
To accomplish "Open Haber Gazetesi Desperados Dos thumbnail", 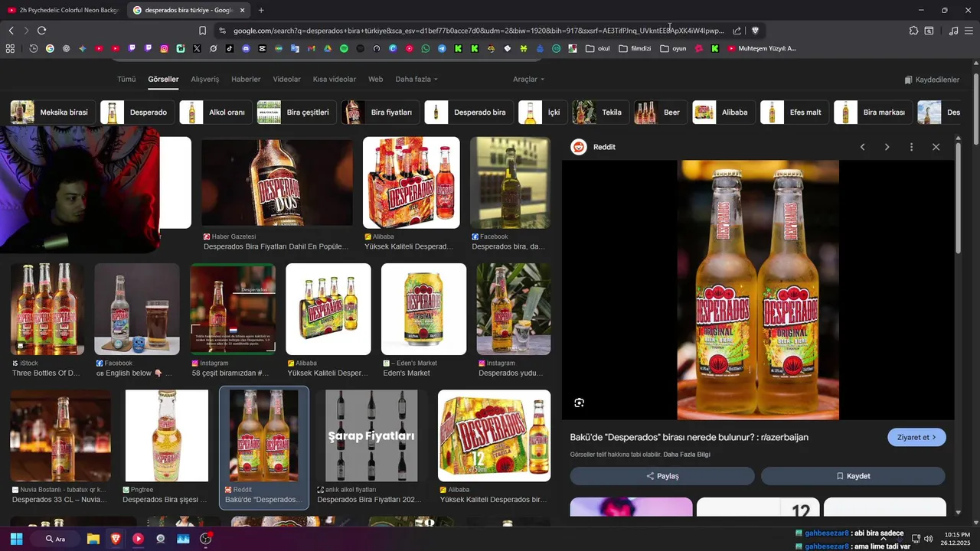I will (x=277, y=183).
